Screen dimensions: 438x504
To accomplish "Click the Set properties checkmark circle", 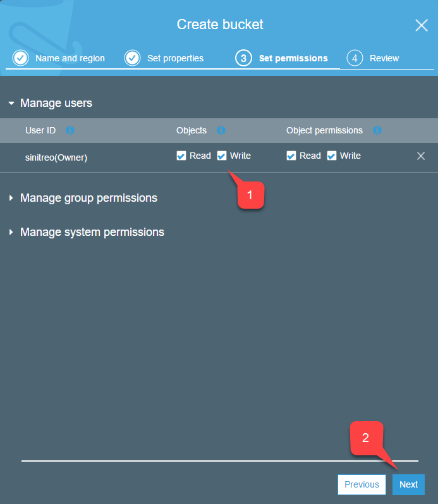I will [x=132, y=58].
